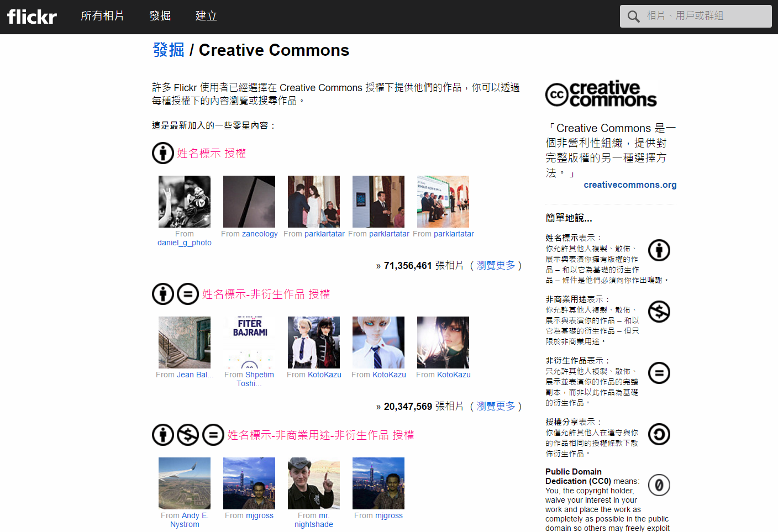Open second parklartatar photo with podium
778x532 pixels.
click(x=379, y=202)
